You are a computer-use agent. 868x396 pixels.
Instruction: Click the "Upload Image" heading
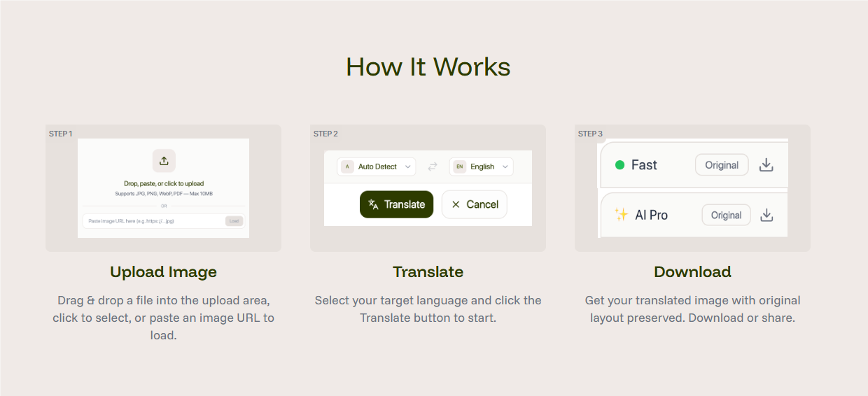(x=163, y=272)
